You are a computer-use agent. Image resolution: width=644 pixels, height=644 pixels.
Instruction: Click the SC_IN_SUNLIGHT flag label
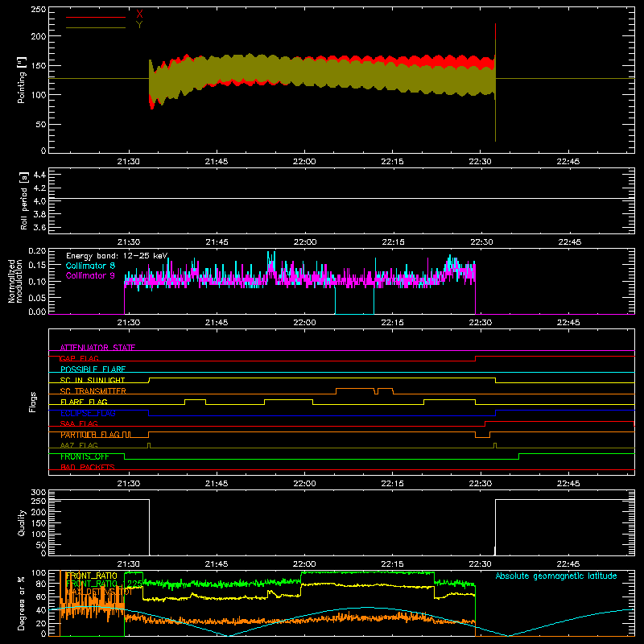[x=93, y=380]
